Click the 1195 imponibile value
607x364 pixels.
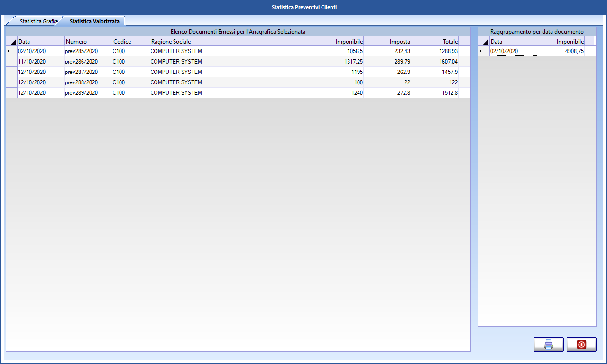(340, 72)
